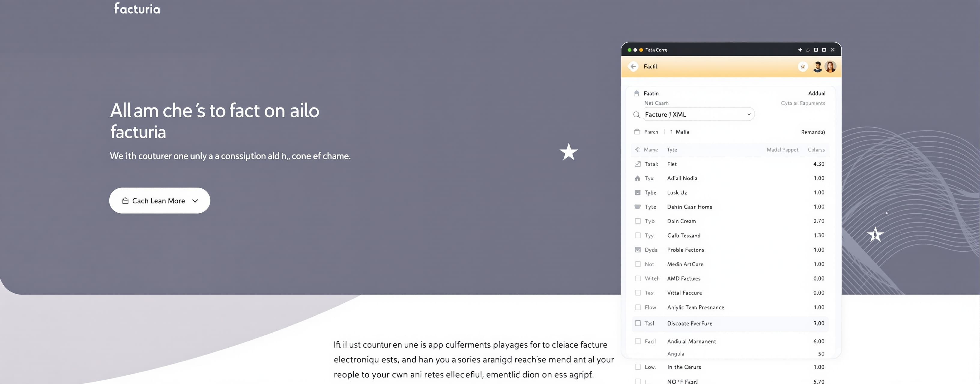Go back using the arrow beside Factil
The image size is (980, 384).
633,67
